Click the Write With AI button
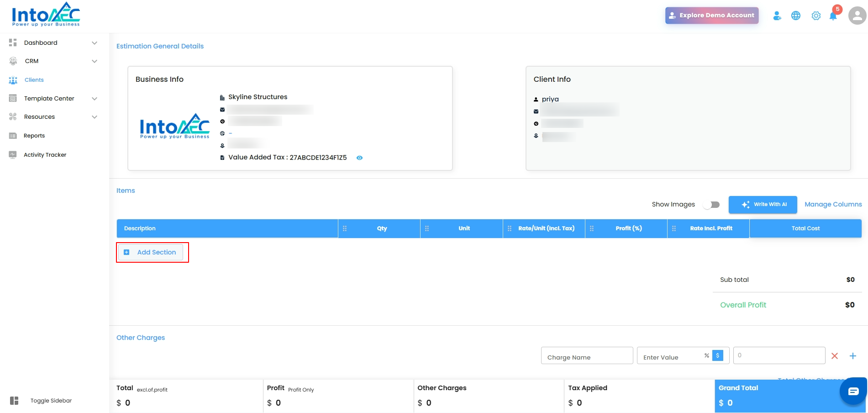 (x=763, y=205)
